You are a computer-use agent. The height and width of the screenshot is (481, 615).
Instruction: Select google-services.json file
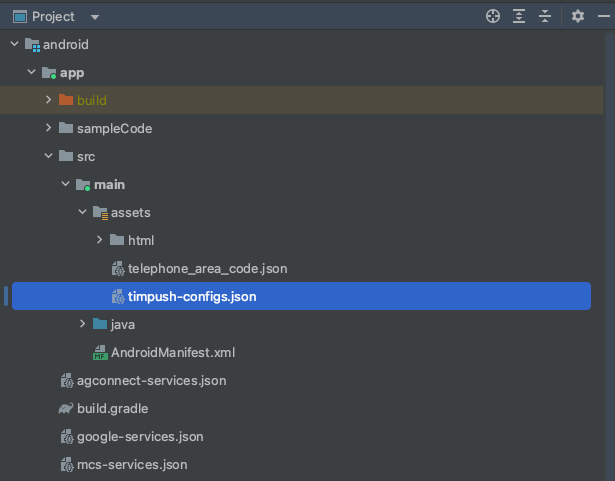coord(140,437)
